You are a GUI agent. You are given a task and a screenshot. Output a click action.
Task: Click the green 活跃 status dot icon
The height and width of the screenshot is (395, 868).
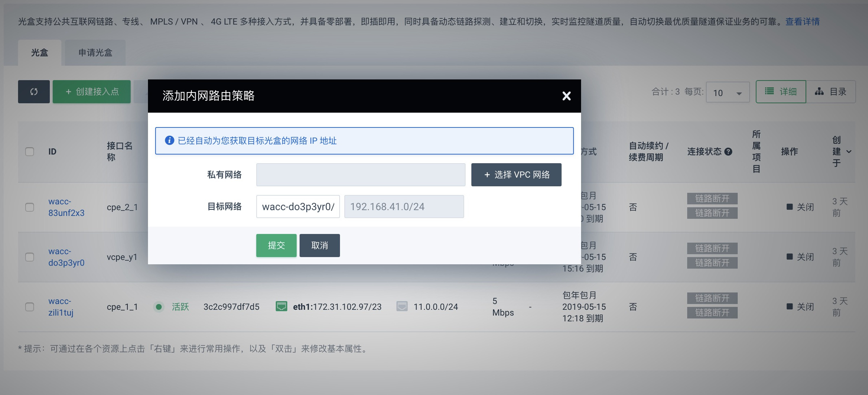158,307
